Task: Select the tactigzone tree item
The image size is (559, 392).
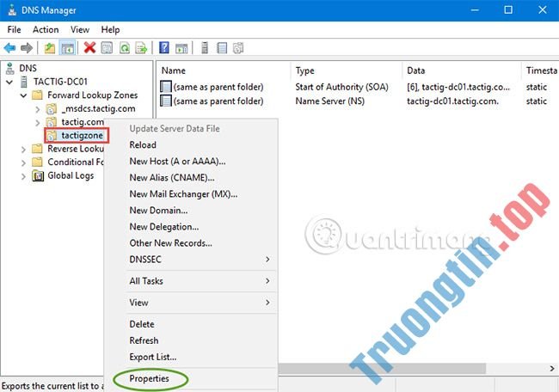Action: pos(83,136)
